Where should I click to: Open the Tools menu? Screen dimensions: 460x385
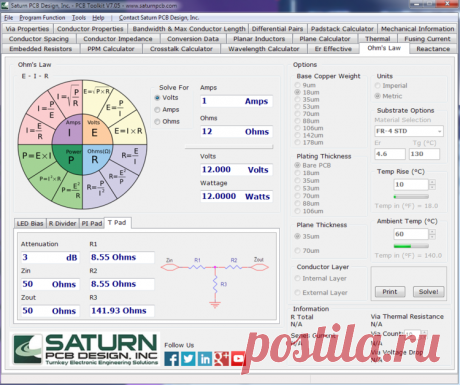pyautogui.click(x=79, y=18)
